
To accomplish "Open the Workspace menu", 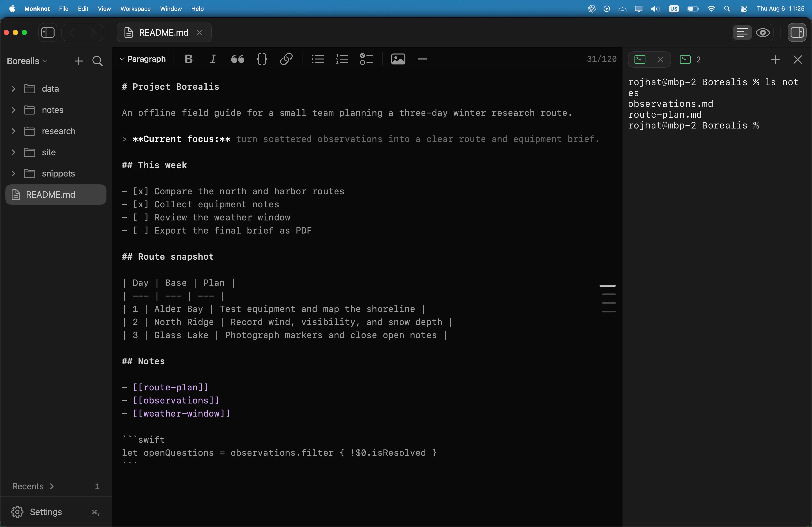I will click(x=136, y=9).
